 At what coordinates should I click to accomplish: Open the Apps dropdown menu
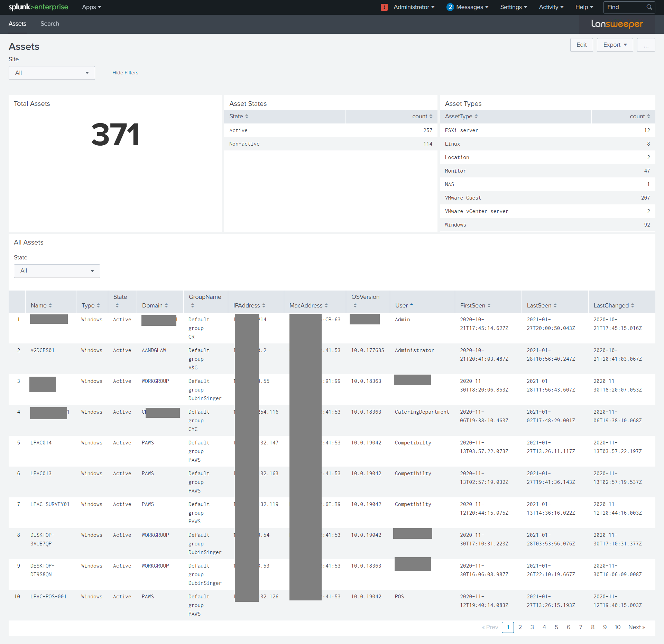pos(91,7)
